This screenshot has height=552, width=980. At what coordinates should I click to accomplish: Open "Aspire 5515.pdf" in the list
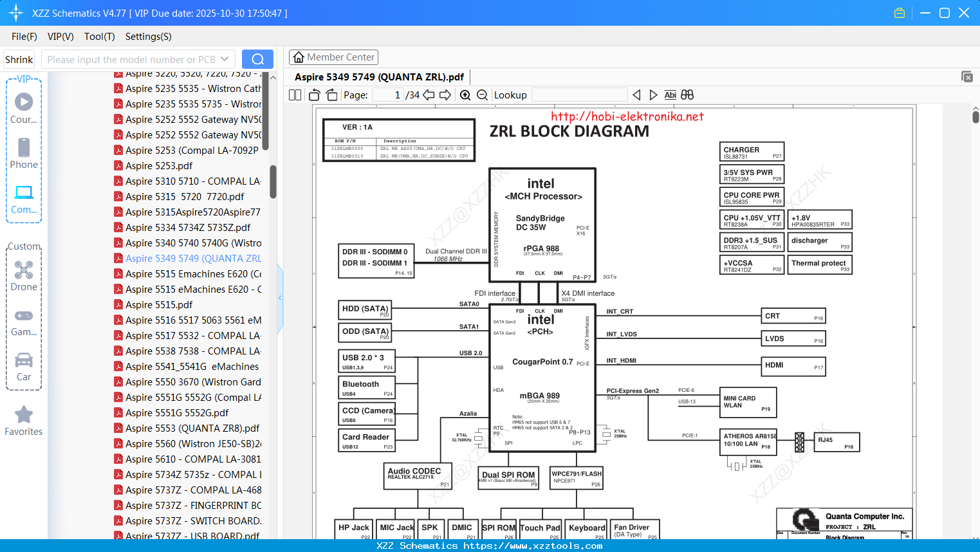154,305
